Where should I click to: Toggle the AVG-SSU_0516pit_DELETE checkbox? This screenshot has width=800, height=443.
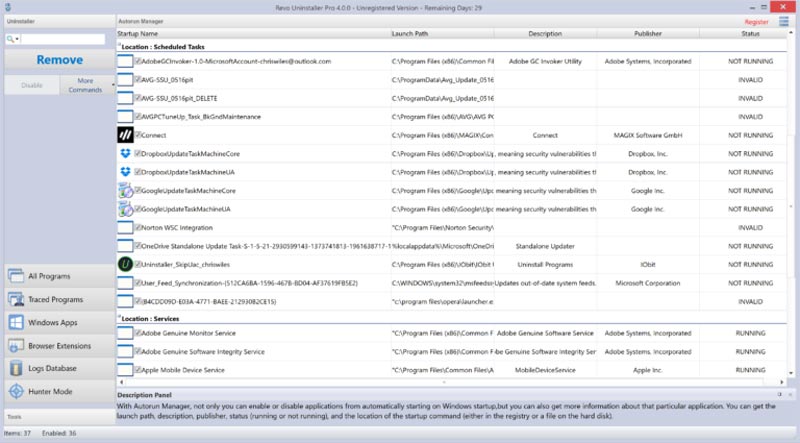138,97
